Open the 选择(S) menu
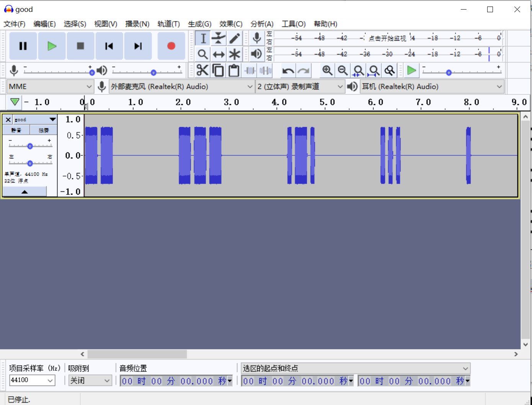The width and height of the screenshot is (532, 405). 75,24
